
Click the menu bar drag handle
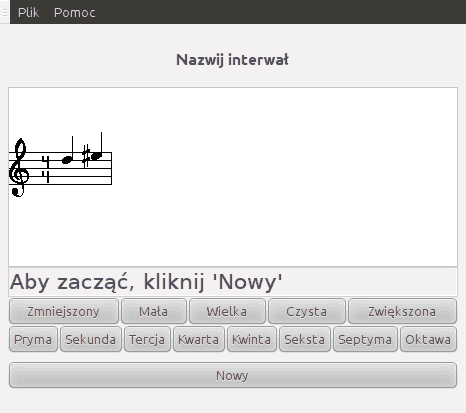click(5, 12)
